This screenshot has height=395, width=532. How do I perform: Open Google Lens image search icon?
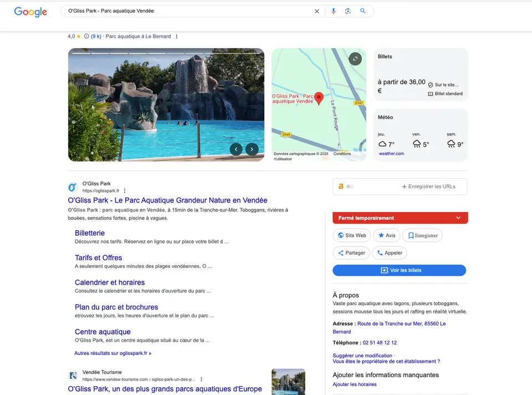[348, 11]
